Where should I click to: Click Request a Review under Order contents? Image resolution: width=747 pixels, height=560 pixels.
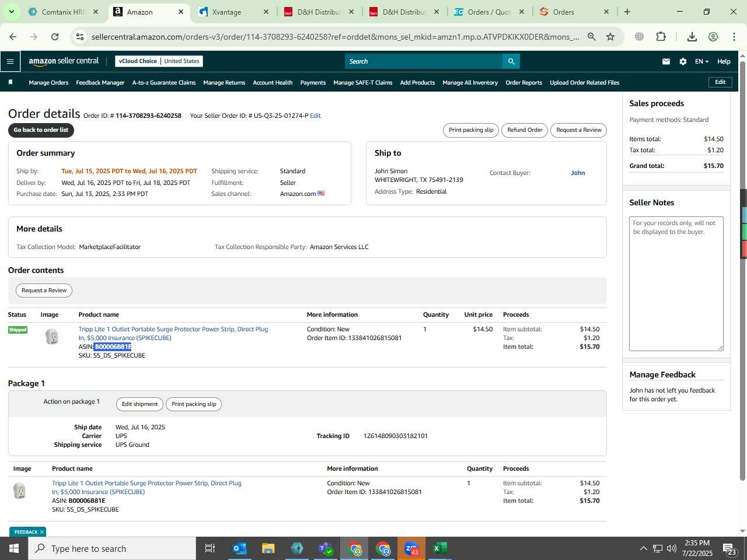coord(44,290)
